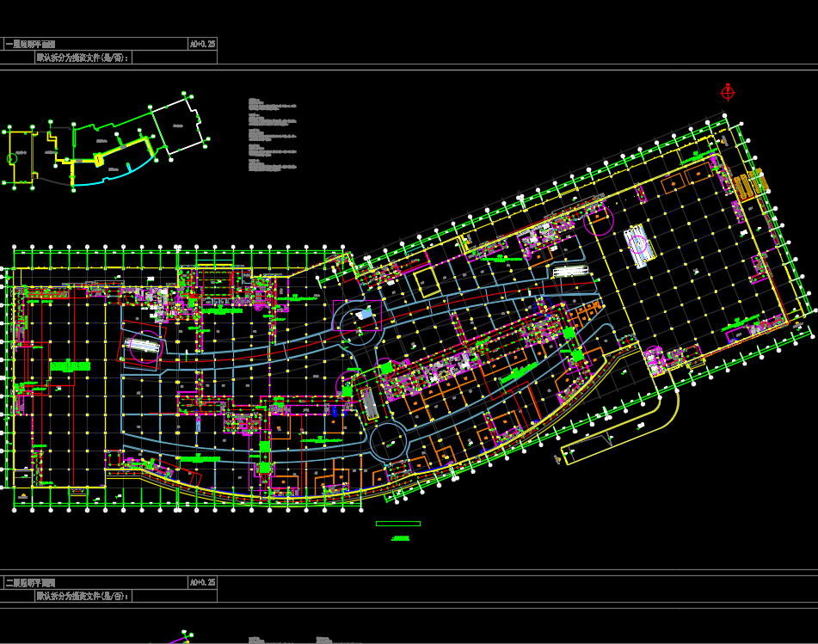The image size is (818, 644).
Task: Click the red north arrow compass symbol
Action: point(728,93)
